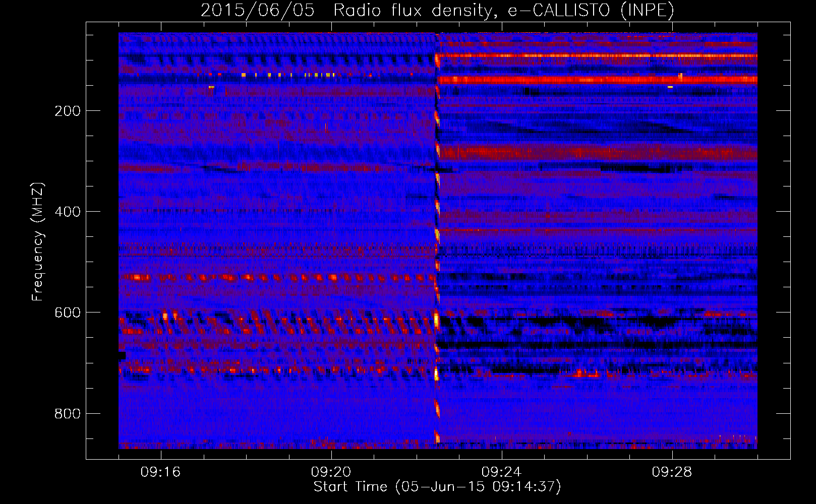
Task: Click the 'Start Time (05-Jun-15 09:14:37)' axis label
Action: pyautogui.click(x=437, y=487)
